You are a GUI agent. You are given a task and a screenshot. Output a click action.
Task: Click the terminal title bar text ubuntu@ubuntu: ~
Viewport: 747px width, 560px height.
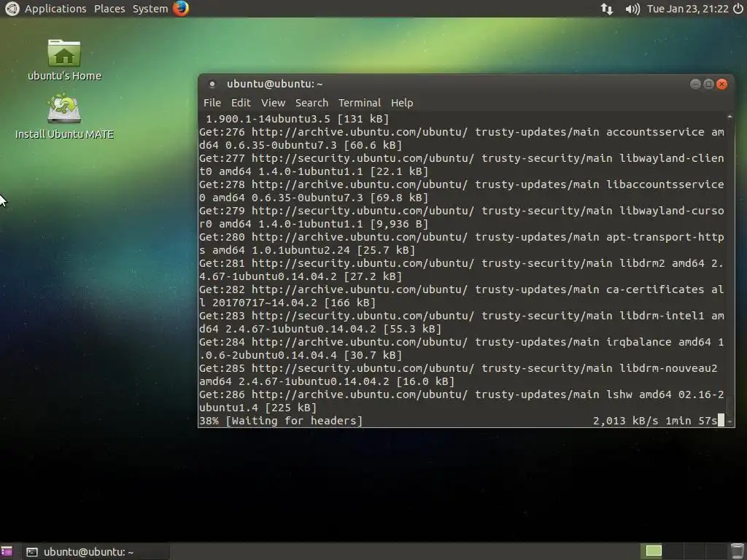click(274, 84)
